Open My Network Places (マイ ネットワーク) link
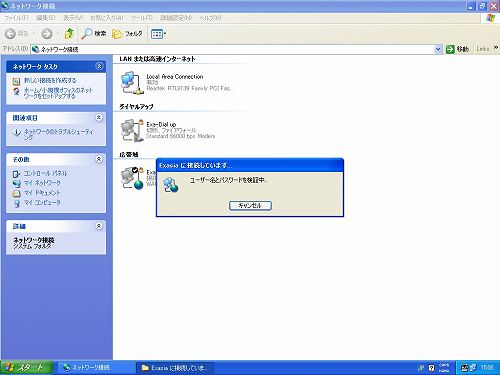 coord(42,183)
